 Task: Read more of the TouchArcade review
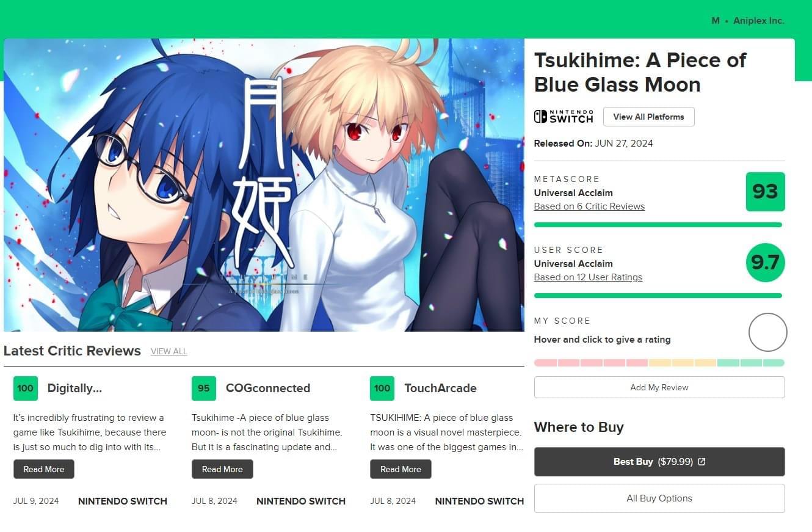click(401, 469)
